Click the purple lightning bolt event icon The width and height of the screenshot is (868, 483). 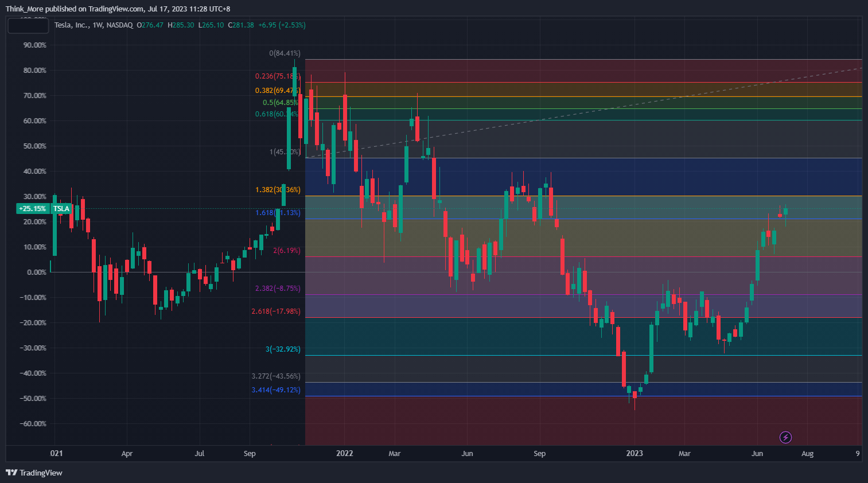point(785,438)
